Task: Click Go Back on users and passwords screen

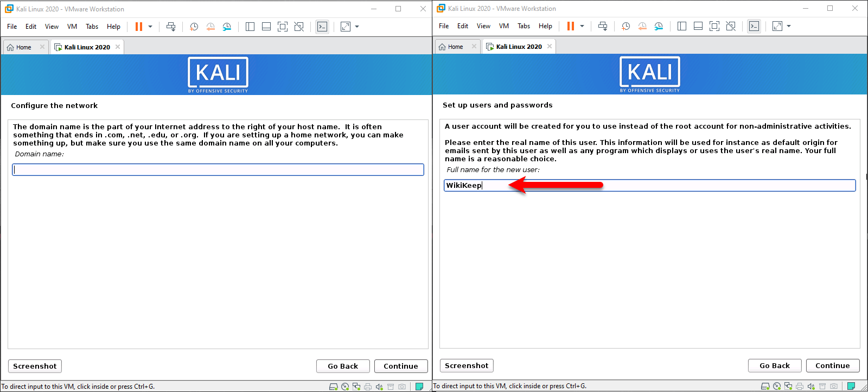Action: pyautogui.click(x=775, y=366)
